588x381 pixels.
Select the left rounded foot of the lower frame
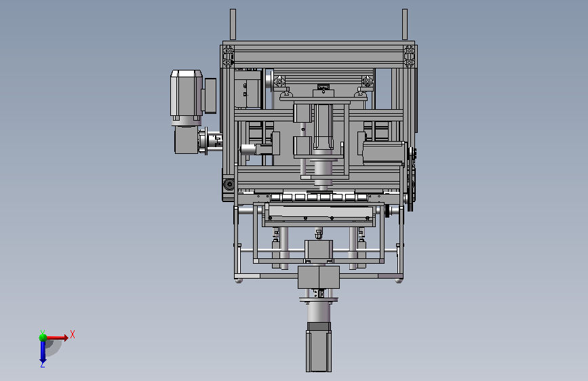[239, 280]
